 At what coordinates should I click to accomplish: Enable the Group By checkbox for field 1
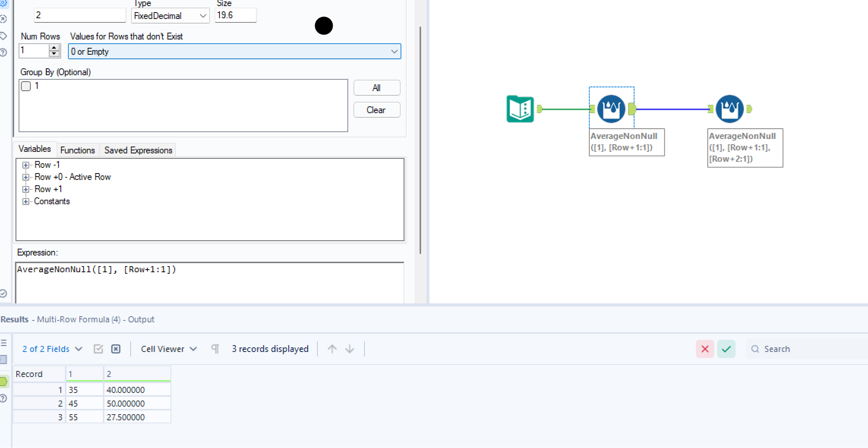(26, 86)
